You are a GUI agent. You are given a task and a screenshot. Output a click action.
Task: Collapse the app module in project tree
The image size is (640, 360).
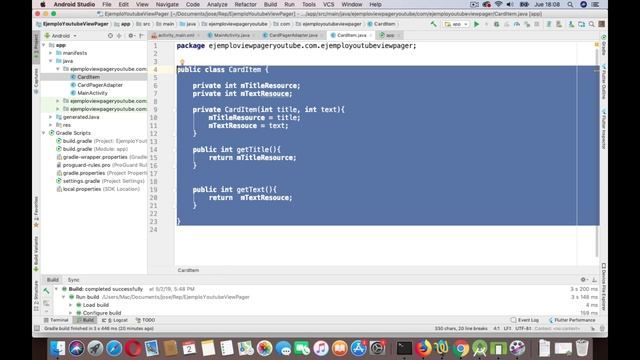[x=44, y=45]
